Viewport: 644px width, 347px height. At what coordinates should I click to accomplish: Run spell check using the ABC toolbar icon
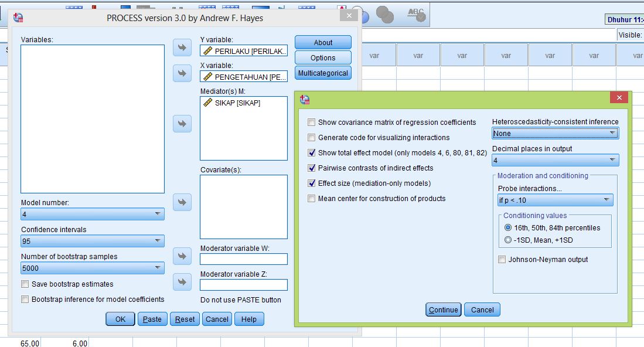(x=415, y=14)
